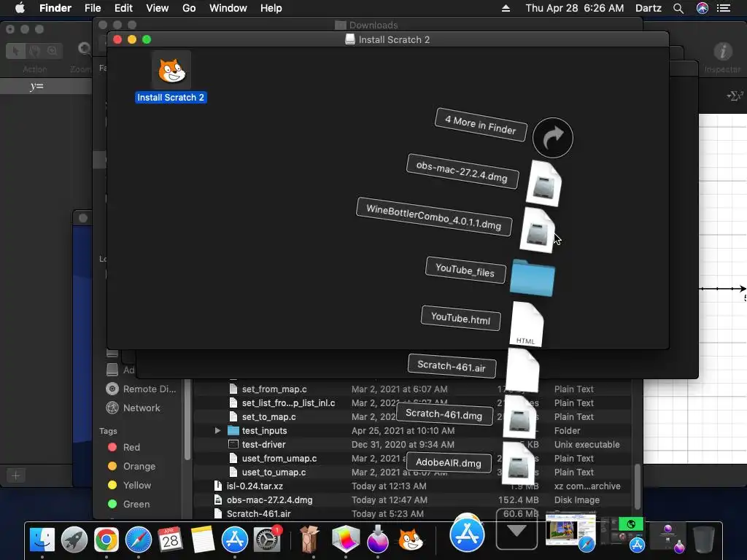Click the eject icon in menu bar
This screenshot has width=747, height=560.
506,8
